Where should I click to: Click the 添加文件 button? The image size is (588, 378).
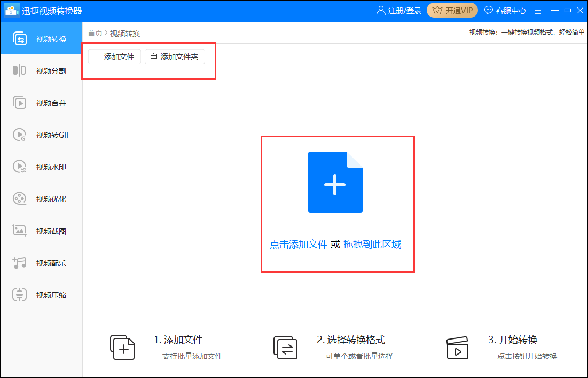(x=114, y=57)
